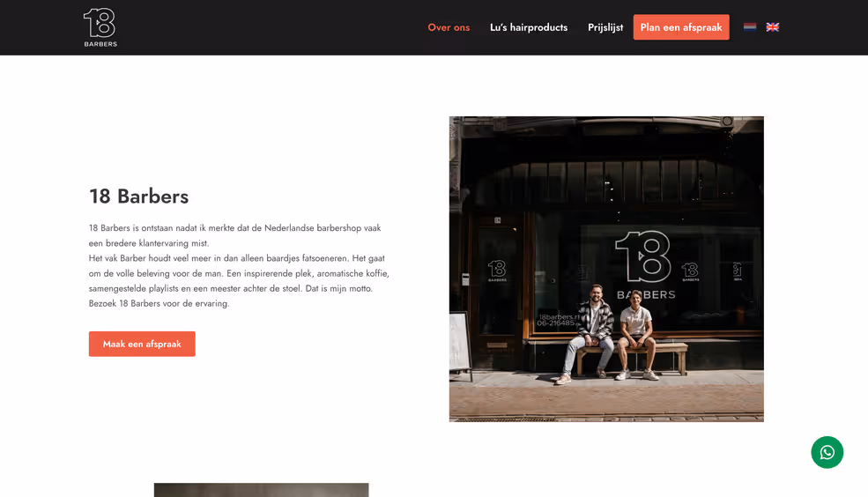Image resolution: width=868 pixels, height=497 pixels.
Task: Click the Plan een afspraak header button
Action: [681, 27]
